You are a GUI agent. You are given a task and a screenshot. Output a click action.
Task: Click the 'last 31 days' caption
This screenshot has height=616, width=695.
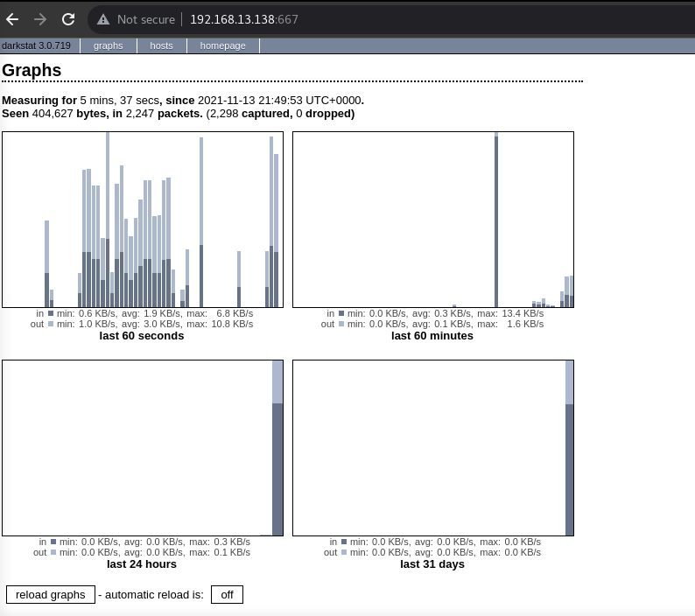[432, 564]
